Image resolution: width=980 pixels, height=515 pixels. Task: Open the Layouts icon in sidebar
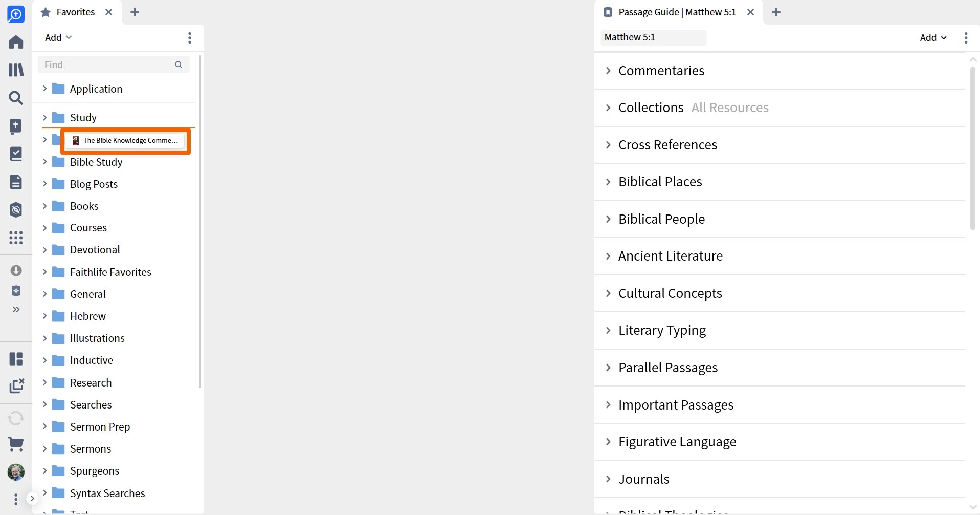click(16, 358)
